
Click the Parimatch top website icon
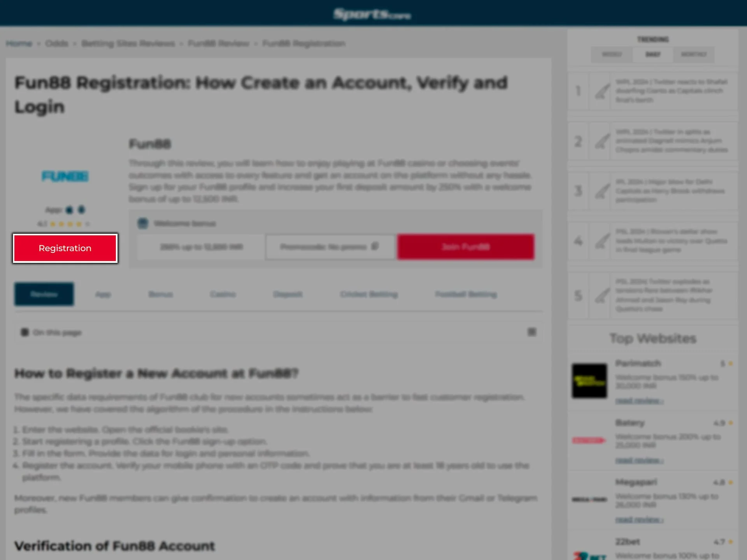(589, 380)
